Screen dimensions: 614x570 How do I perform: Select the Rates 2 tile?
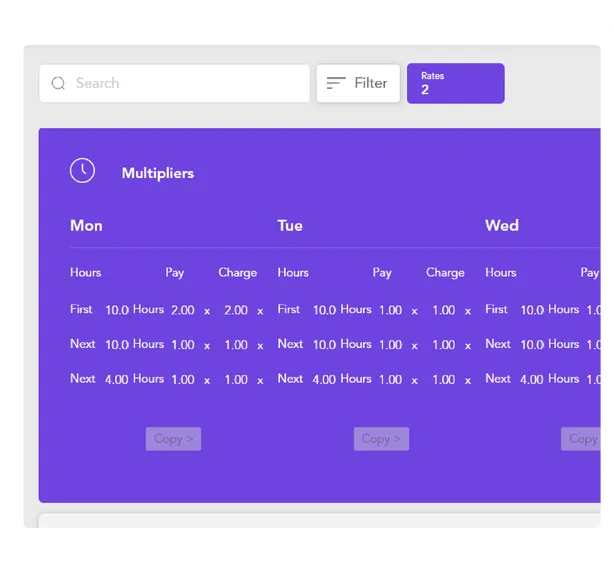point(455,83)
